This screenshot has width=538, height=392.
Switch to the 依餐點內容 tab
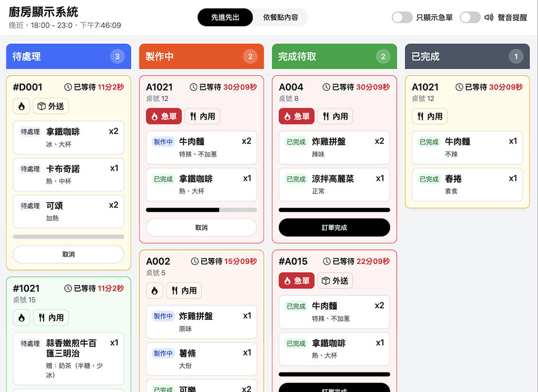282,17
